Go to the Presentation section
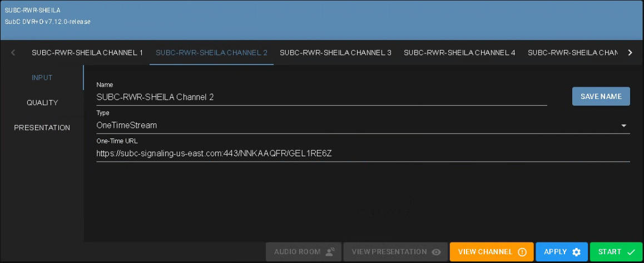The width and height of the screenshot is (644, 263). [x=42, y=128]
